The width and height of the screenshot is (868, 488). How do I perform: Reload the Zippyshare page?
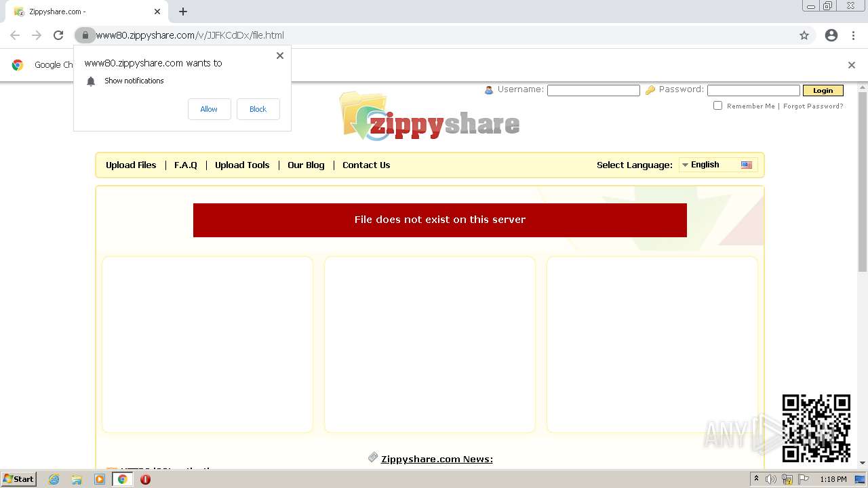pyautogui.click(x=58, y=35)
